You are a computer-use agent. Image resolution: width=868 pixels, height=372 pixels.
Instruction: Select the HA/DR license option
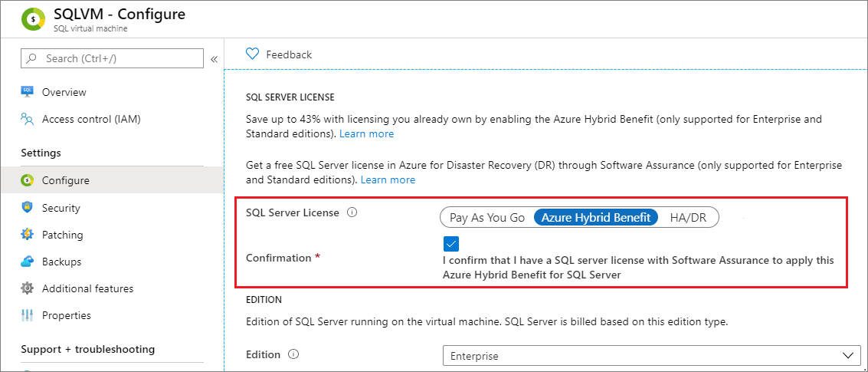[688, 218]
